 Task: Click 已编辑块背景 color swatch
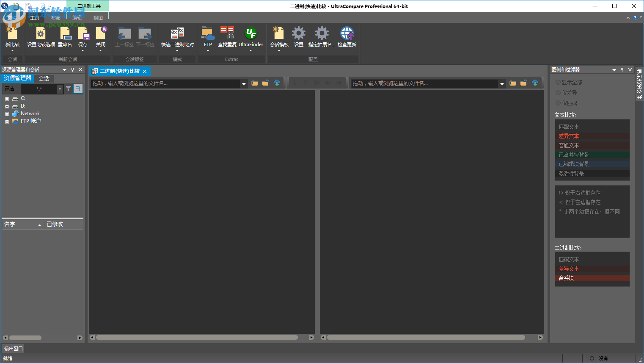(592, 164)
